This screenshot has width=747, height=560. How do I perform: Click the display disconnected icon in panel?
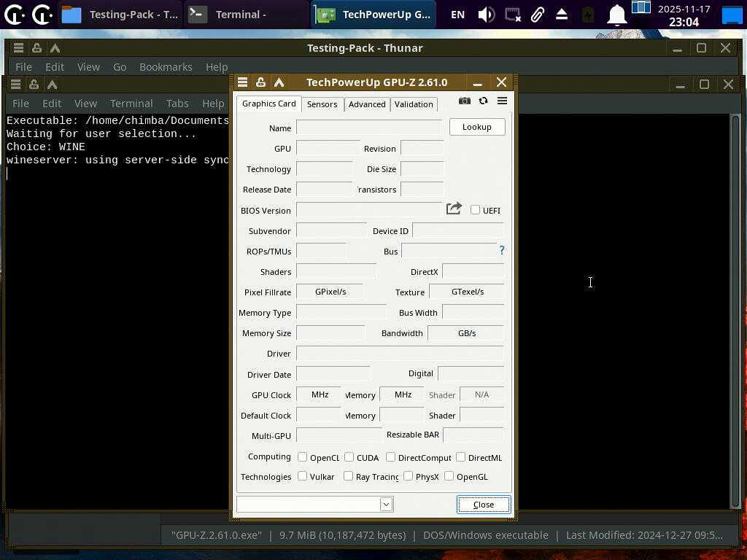click(513, 15)
